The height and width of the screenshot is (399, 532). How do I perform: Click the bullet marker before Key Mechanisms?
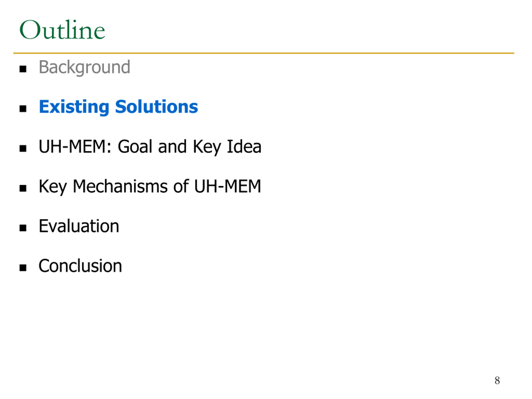pyautogui.click(x=23, y=188)
